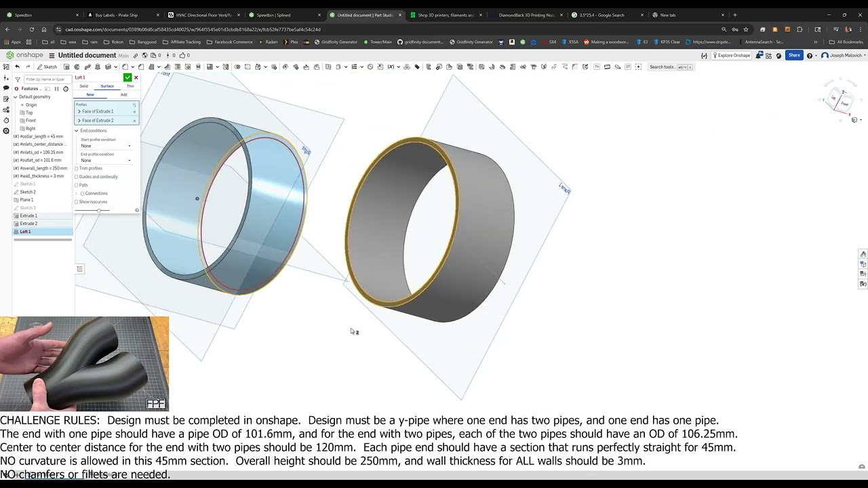Adjust the Loft preview slider handle

(x=99, y=210)
